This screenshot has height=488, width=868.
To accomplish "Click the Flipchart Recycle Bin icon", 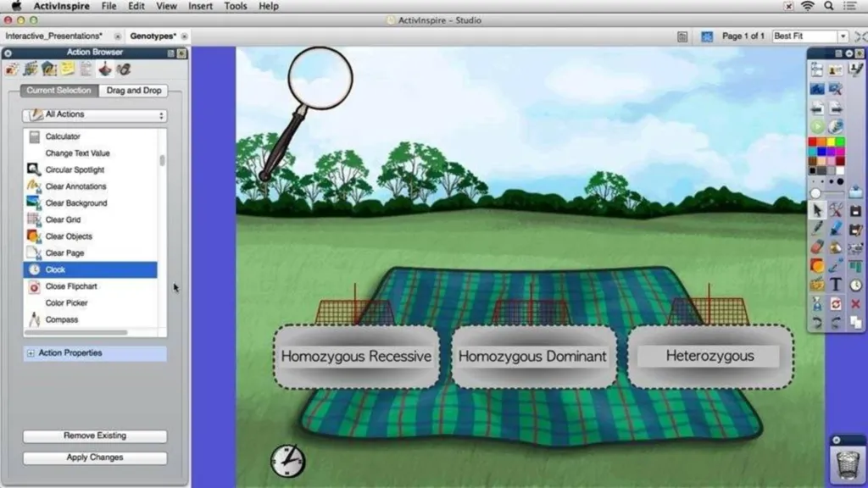I will point(844,464).
